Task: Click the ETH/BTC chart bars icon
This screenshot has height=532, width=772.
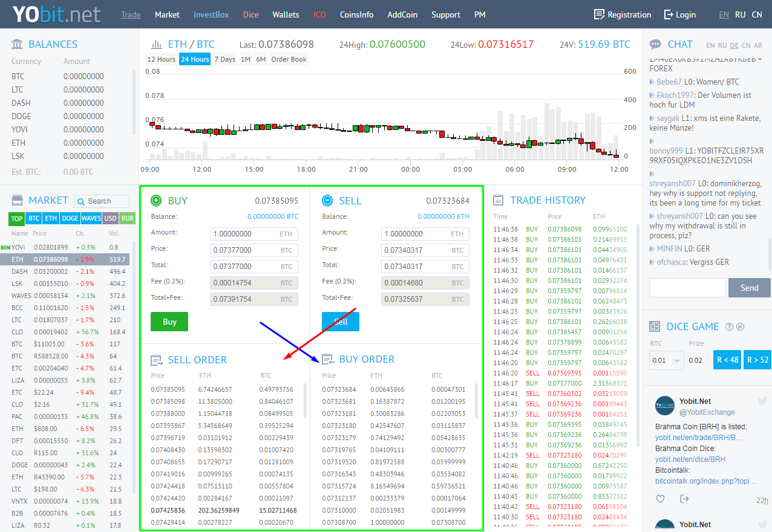Action: pyautogui.click(x=157, y=44)
